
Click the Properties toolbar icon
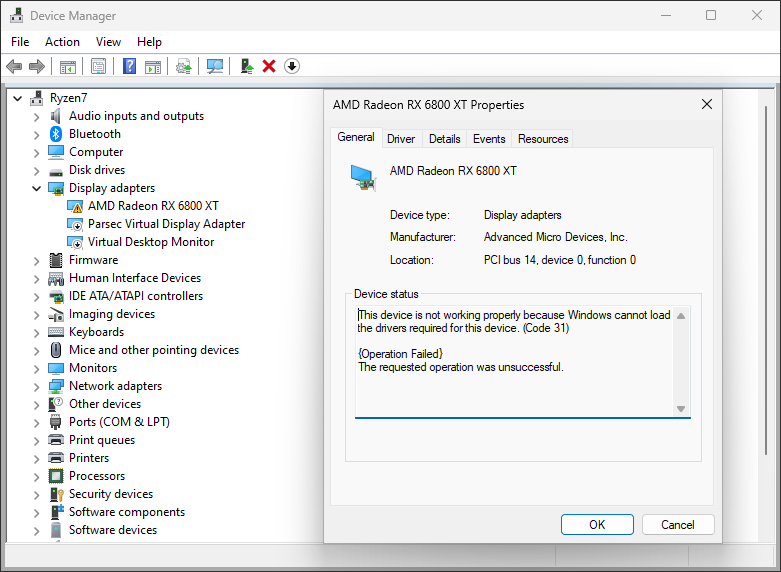pos(98,66)
